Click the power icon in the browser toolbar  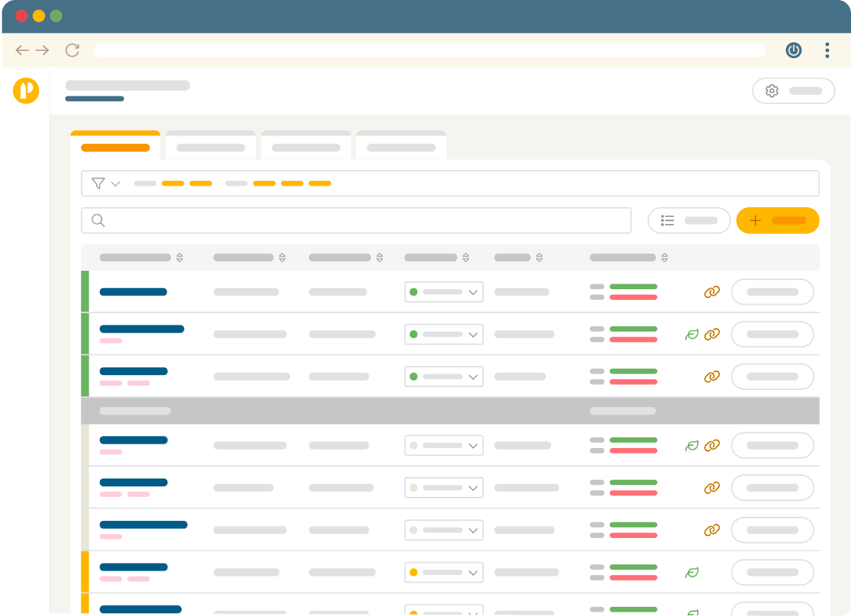click(x=794, y=50)
